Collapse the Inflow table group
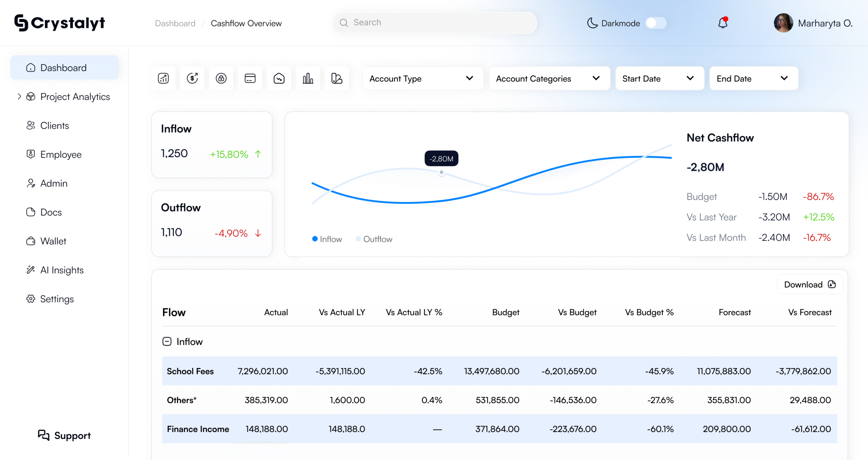This screenshot has height=460, width=868. [x=167, y=341]
